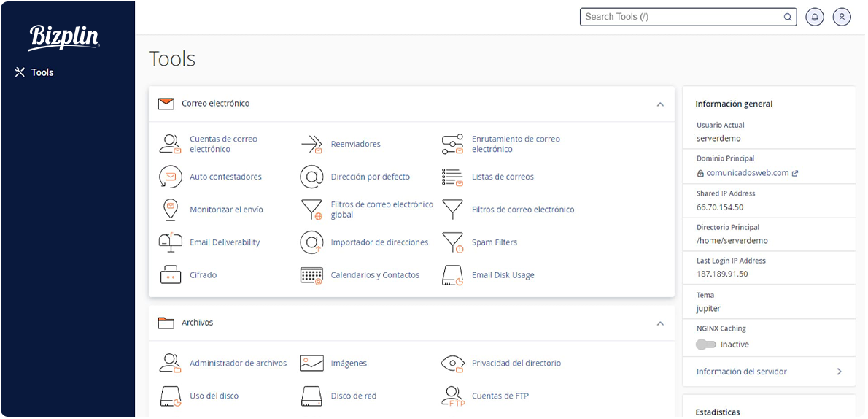Click the search magnifier icon
Viewport: 868px width, 419px height.
[x=787, y=18]
